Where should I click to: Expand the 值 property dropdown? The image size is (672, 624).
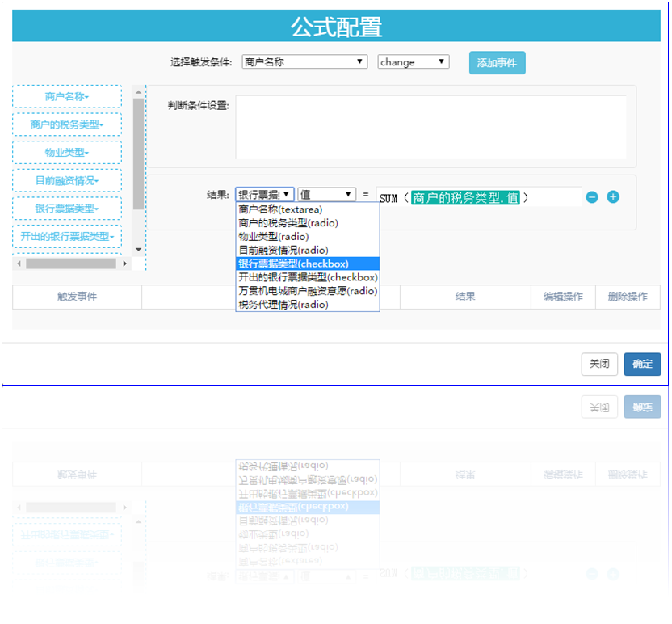click(326, 195)
